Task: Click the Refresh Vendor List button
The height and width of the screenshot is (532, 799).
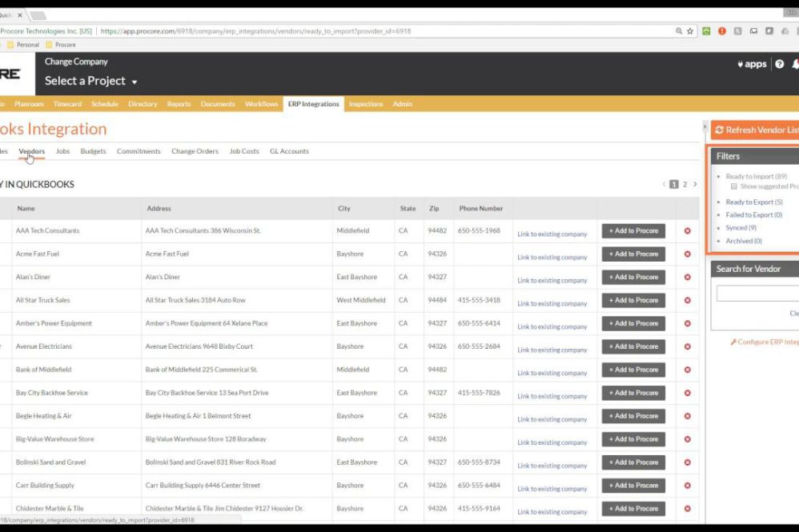Action: 755,130
